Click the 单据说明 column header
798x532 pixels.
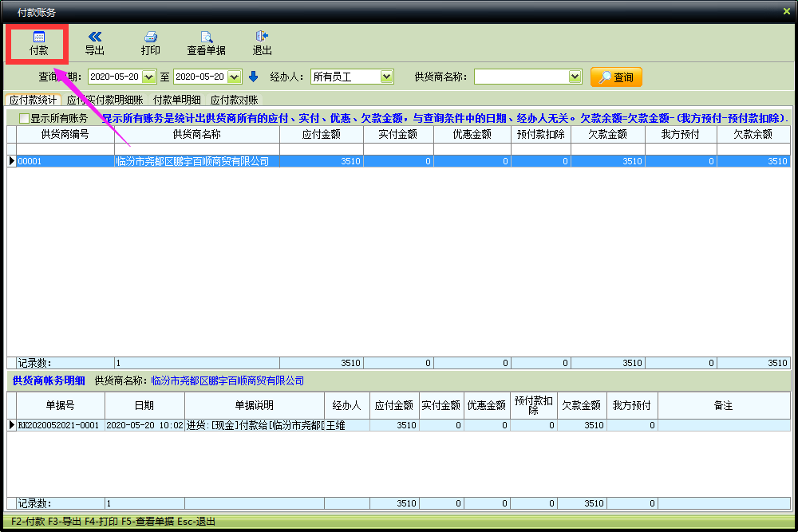(x=255, y=405)
